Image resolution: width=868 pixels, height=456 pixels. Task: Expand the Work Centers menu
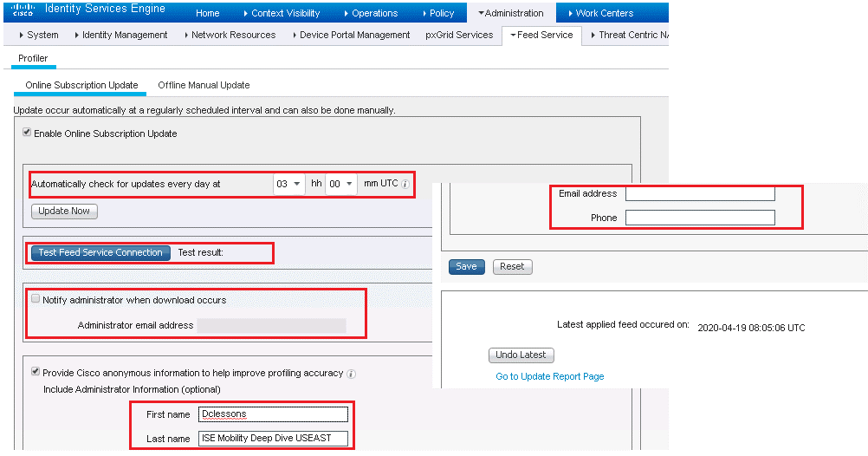click(600, 13)
